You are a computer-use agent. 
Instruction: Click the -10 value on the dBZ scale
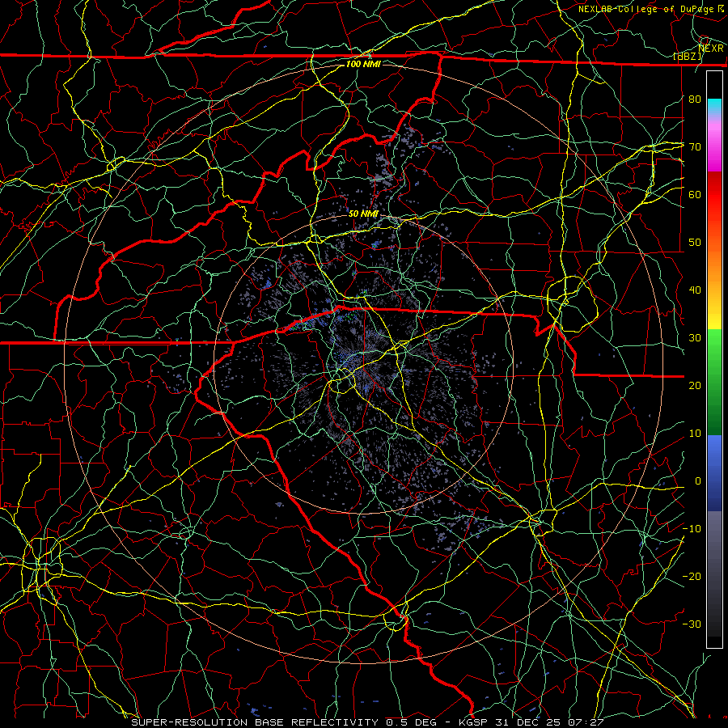[692, 529]
